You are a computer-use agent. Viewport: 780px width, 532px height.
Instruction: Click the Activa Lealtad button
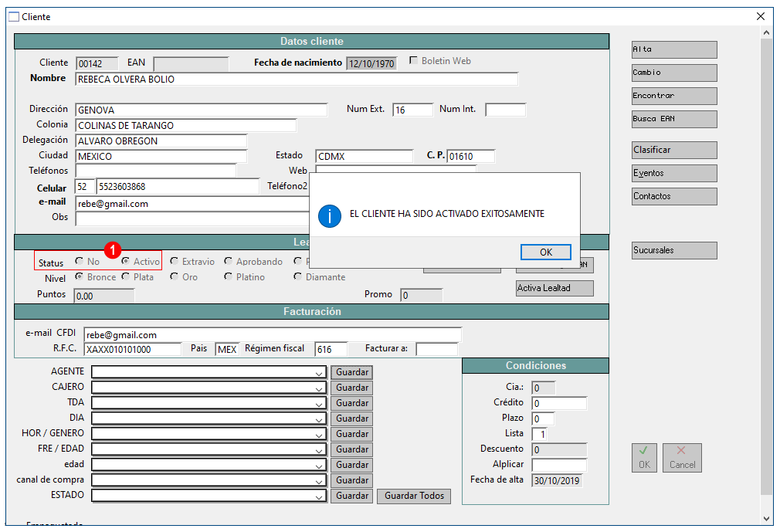pos(554,288)
